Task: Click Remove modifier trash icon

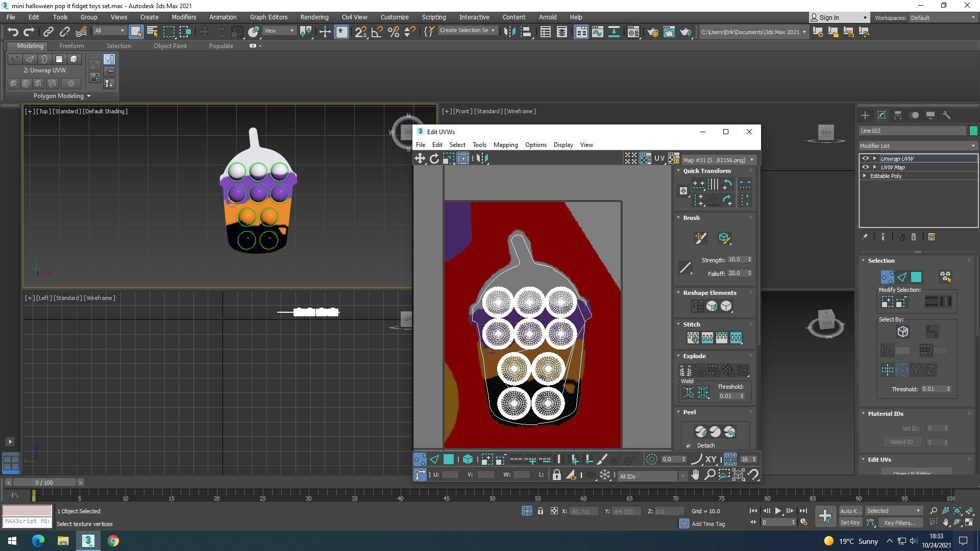Action: [914, 237]
